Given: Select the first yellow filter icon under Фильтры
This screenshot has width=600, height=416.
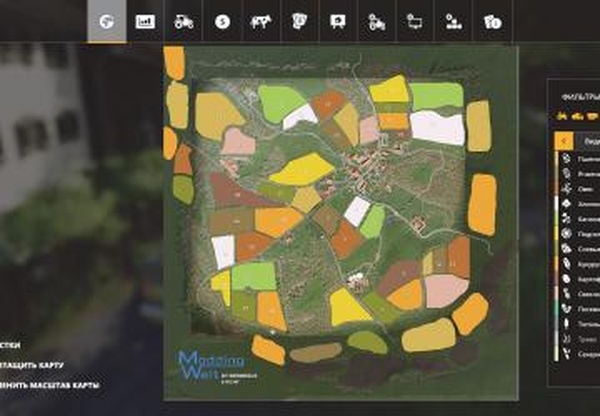Looking at the screenshot, I should click(x=562, y=116).
